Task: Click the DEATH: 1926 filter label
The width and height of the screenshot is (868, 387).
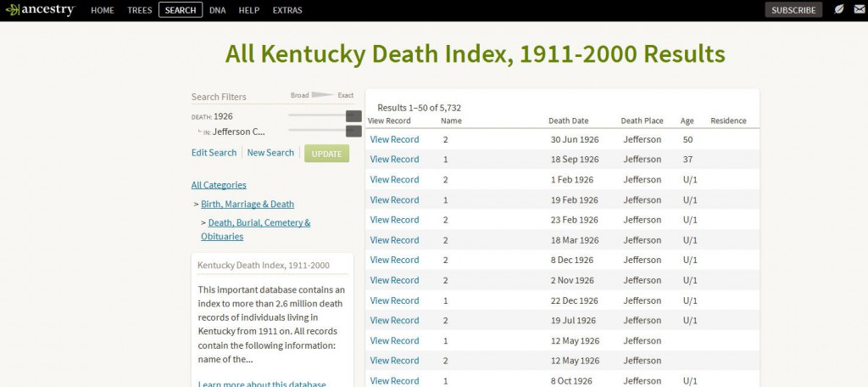Action: [x=212, y=116]
